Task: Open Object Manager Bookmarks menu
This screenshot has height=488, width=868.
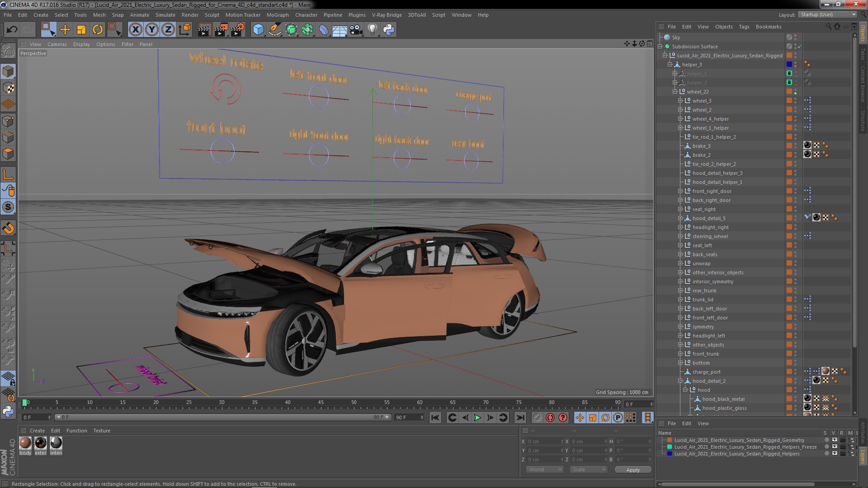Action: pos(768,27)
